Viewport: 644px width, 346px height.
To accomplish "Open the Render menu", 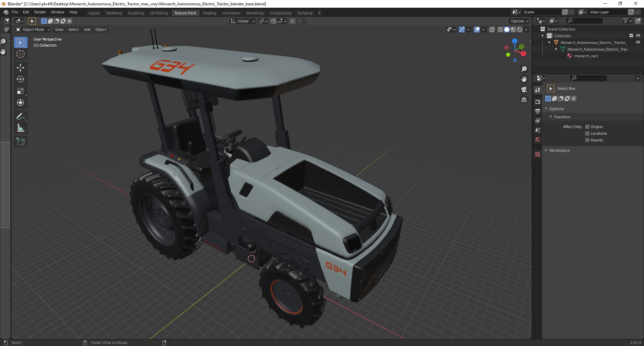I will tap(40, 12).
